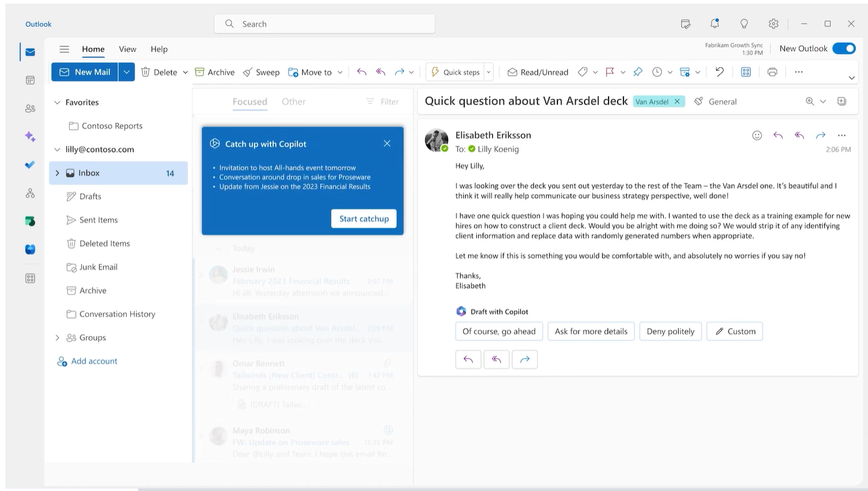Open the Quick steps dropdown arrow
This screenshot has width=868, height=491.
(x=488, y=72)
